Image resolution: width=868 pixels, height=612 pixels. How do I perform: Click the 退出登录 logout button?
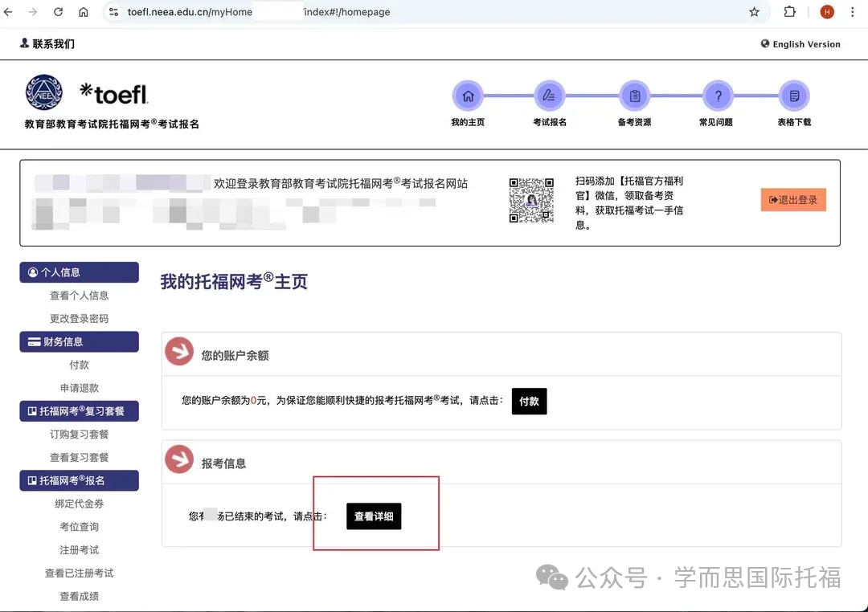tap(793, 200)
